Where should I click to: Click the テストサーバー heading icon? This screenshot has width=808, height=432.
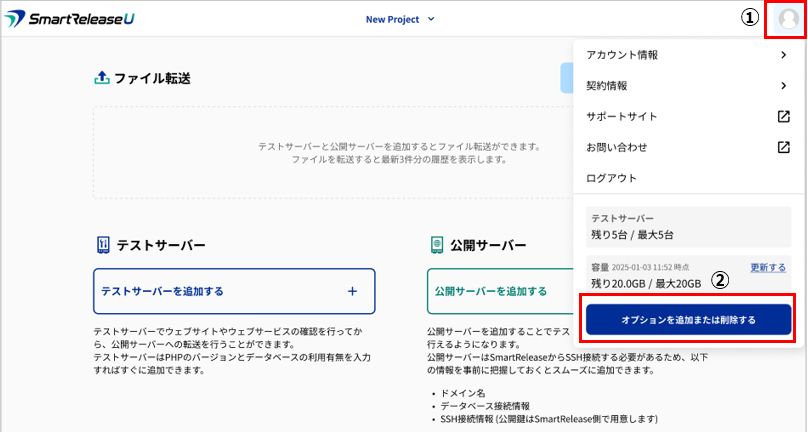102,245
